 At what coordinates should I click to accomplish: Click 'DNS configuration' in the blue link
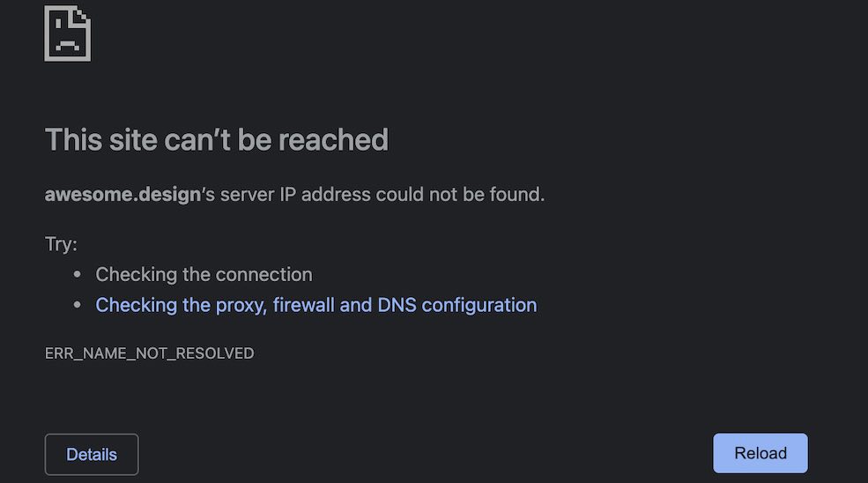click(457, 305)
